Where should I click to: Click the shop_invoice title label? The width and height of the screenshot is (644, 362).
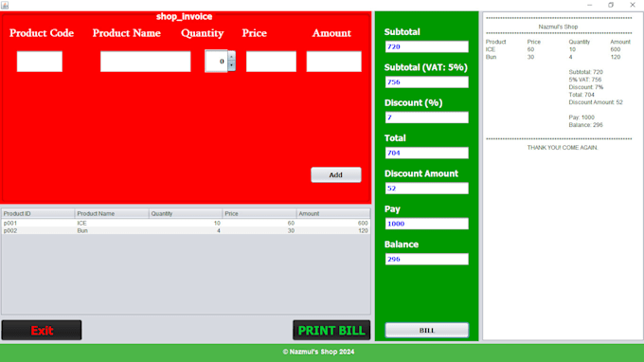[x=184, y=16]
